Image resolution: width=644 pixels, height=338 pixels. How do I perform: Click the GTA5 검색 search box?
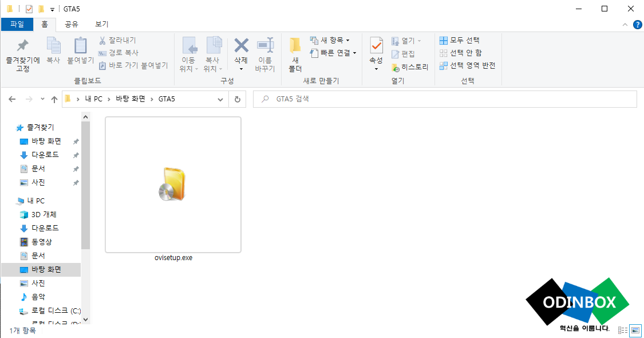point(445,99)
